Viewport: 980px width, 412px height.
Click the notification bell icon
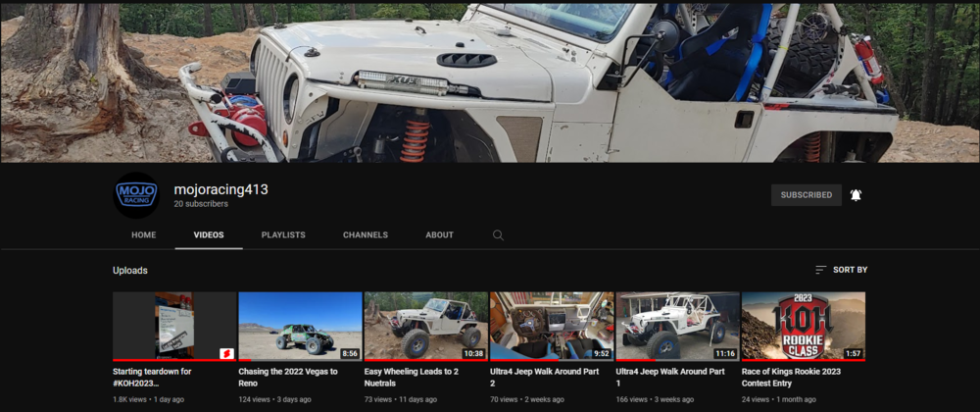(x=856, y=195)
